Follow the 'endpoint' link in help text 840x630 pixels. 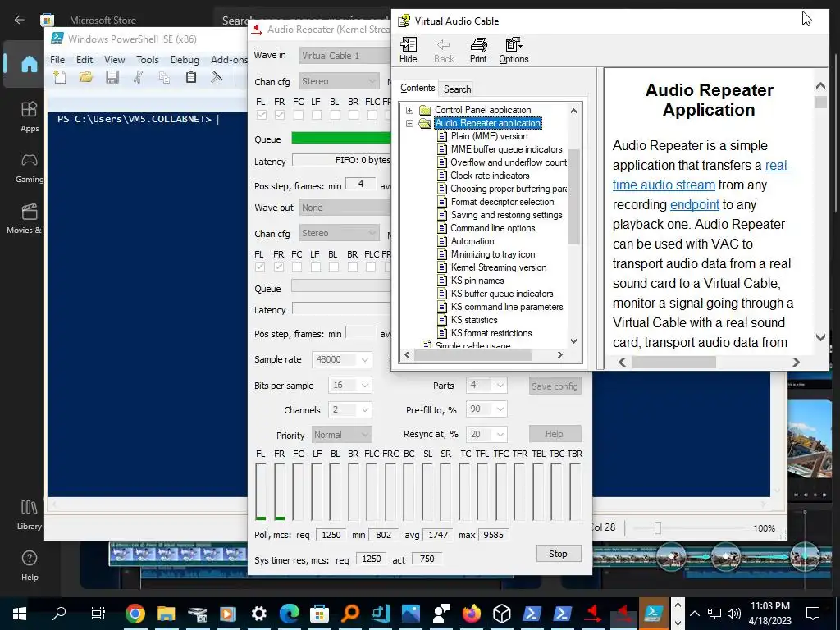click(x=694, y=204)
